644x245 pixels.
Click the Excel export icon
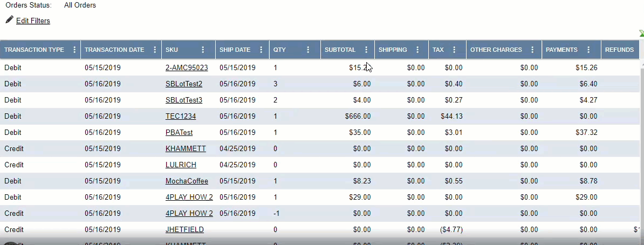pyautogui.click(x=641, y=33)
